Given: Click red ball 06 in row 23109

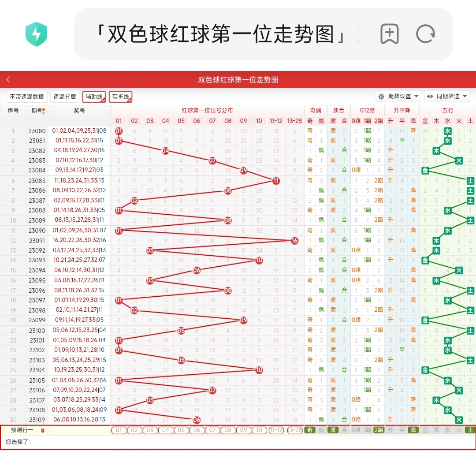Looking at the screenshot, I should tap(197, 420).
